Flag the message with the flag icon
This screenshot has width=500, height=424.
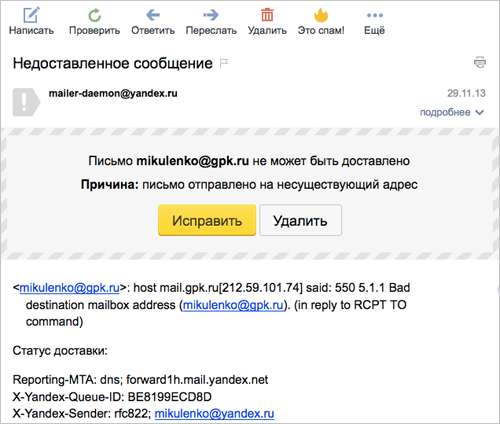pyautogui.click(x=224, y=63)
